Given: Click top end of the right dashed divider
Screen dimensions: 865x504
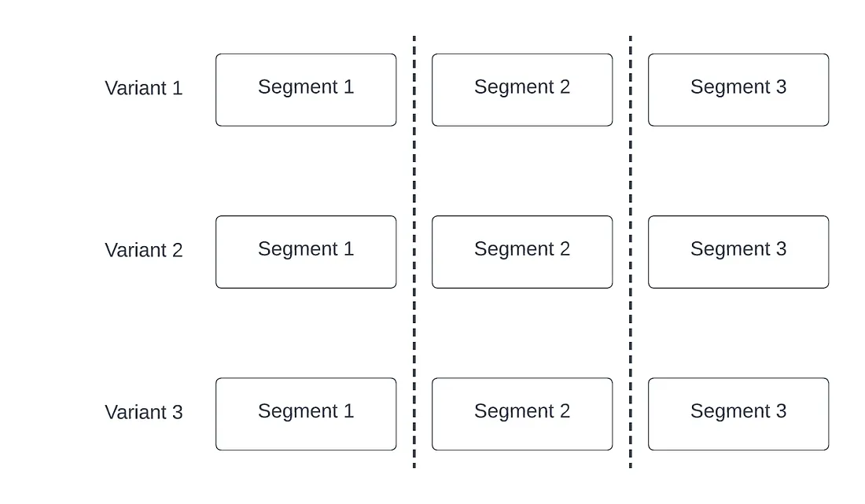Looking at the screenshot, I should (x=631, y=39).
